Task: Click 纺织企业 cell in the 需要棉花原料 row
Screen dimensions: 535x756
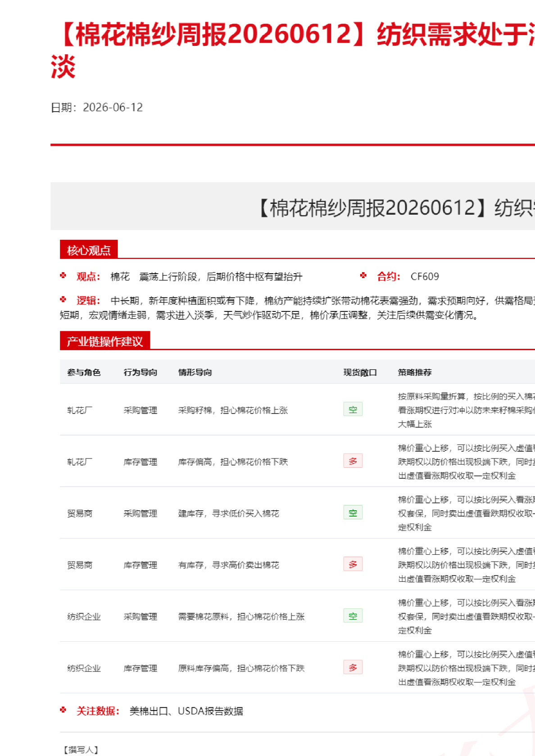Action: click(x=84, y=616)
